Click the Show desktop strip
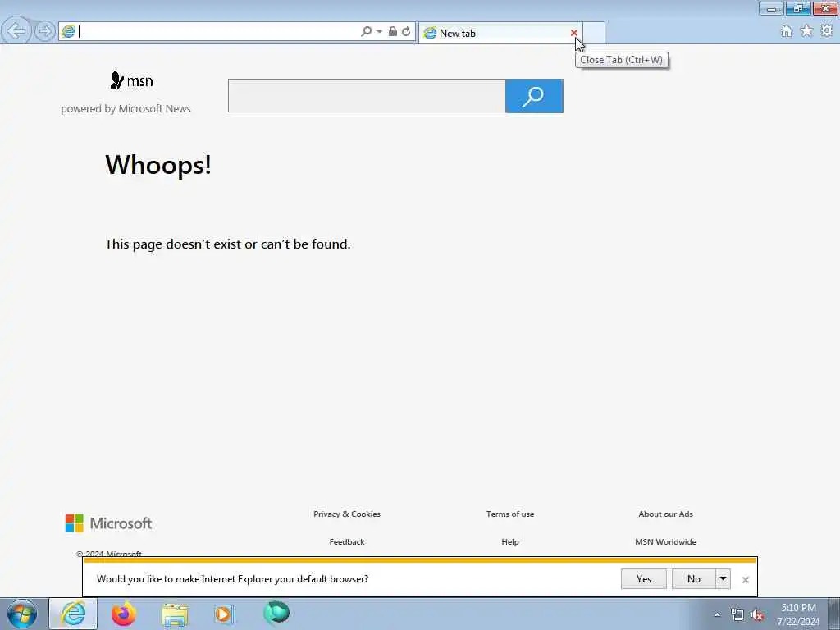This screenshot has height=630, width=840. pos(834,614)
